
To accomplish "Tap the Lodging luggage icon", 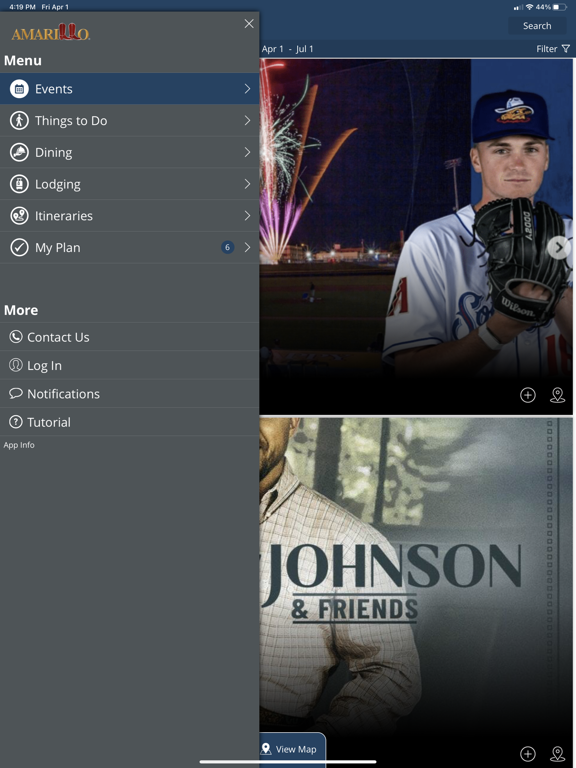I will tap(19, 184).
